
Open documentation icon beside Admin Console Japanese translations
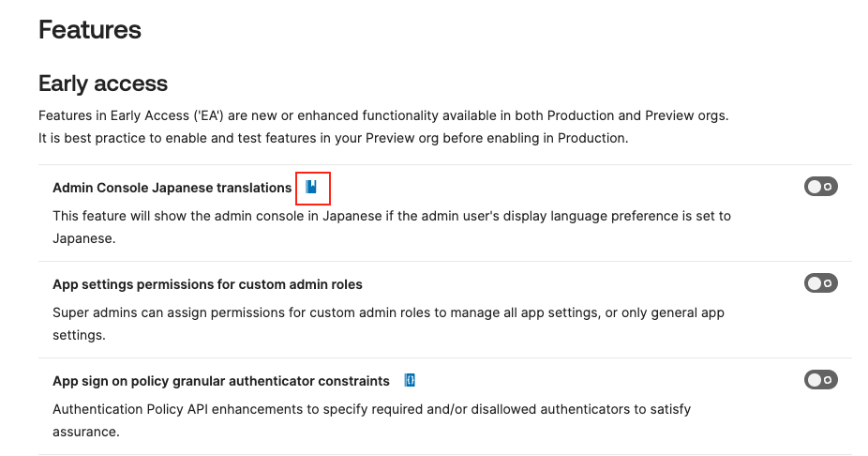point(312,188)
